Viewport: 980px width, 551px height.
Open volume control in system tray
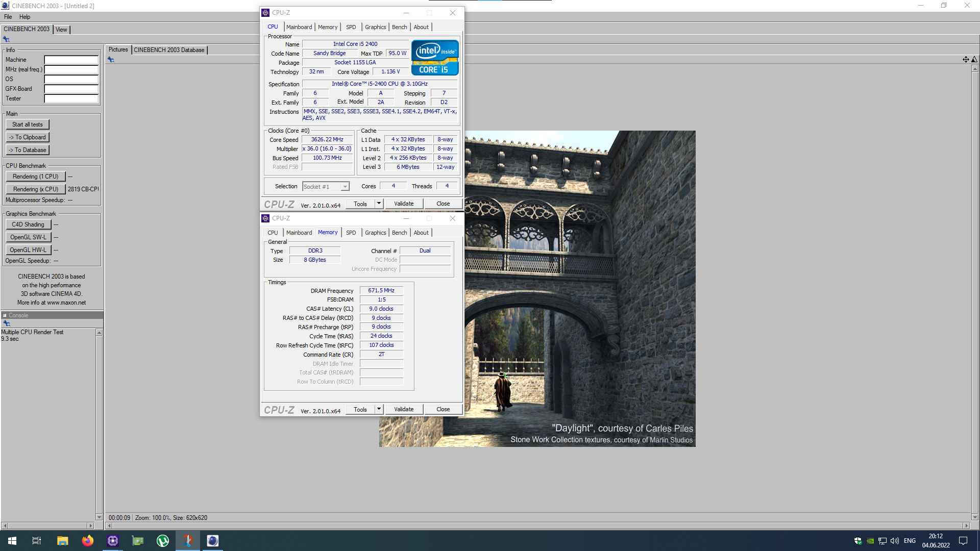coord(895,541)
